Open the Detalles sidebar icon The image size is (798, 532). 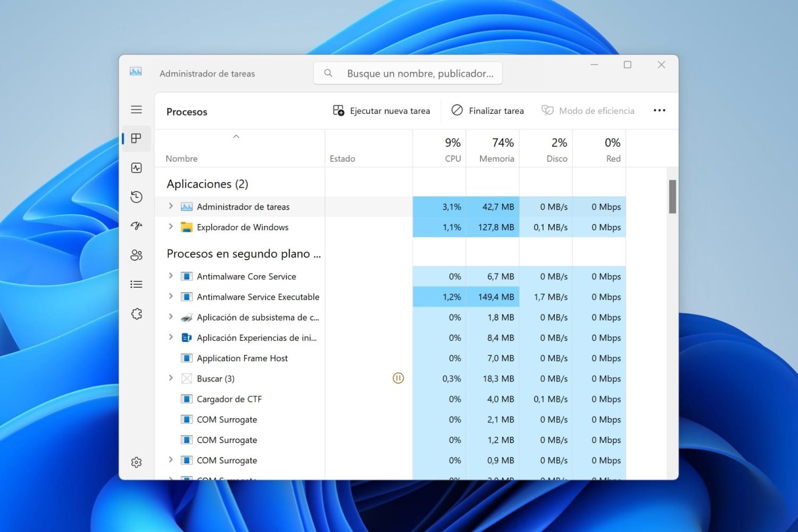coord(136,284)
